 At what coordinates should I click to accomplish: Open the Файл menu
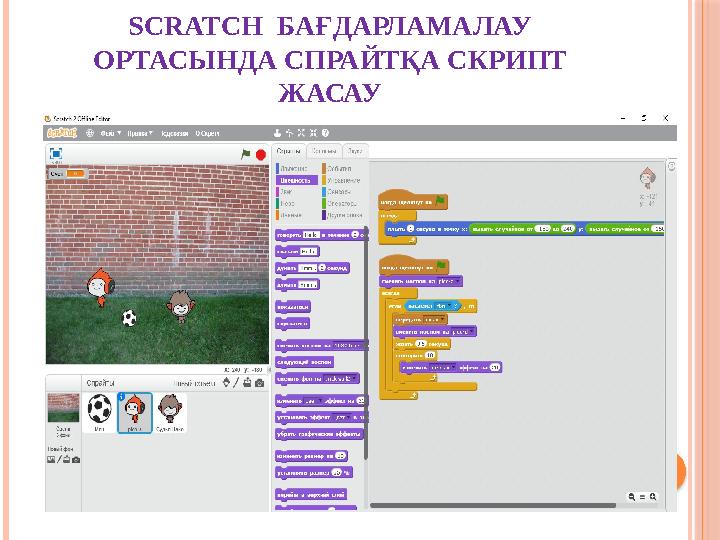pyautogui.click(x=111, y=133)
